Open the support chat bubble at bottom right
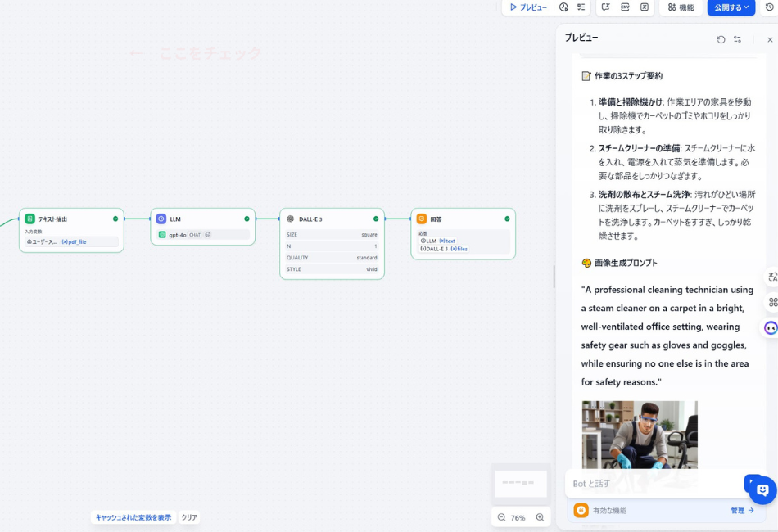Image resolution: width=778 pixels, height=532 pixels. point(761,489)
